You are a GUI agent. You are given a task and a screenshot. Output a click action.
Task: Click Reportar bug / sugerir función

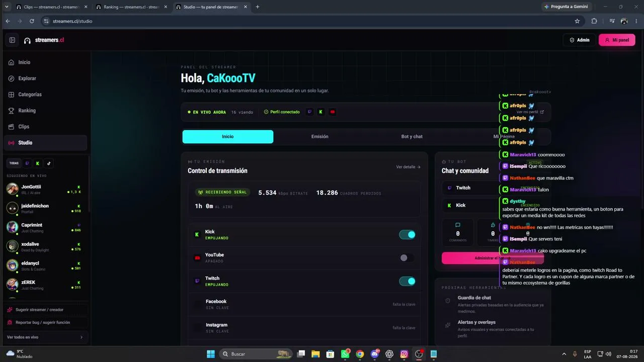[x=45, y=322]
